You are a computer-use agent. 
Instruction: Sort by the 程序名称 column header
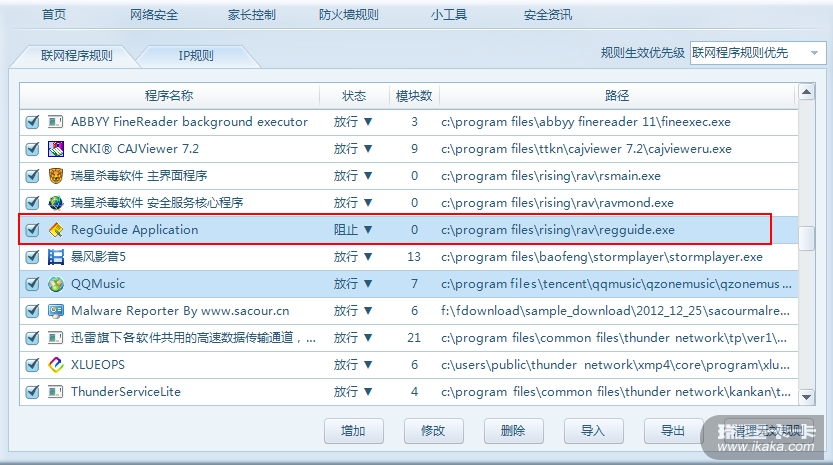[169, 96]
